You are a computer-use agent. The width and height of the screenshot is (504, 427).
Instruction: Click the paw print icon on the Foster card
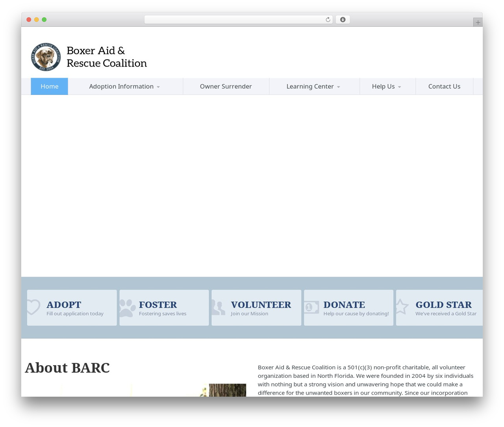coord(127,308)
